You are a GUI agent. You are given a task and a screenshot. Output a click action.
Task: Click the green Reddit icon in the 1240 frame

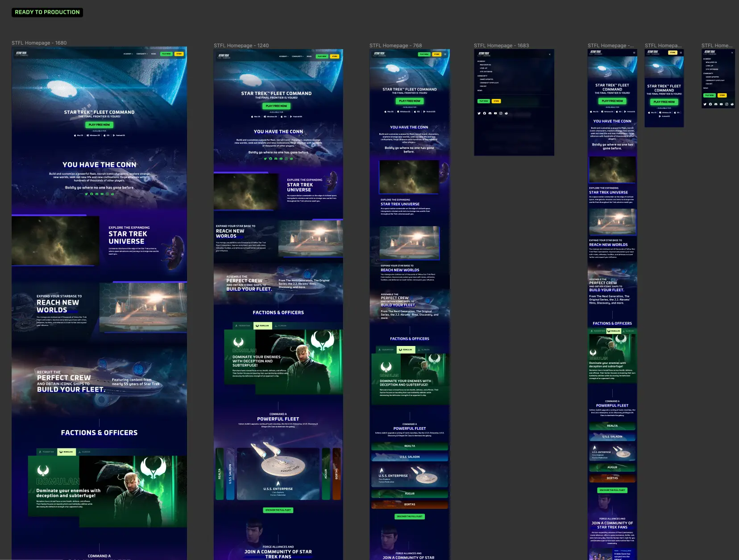click(x=291, y=159)
